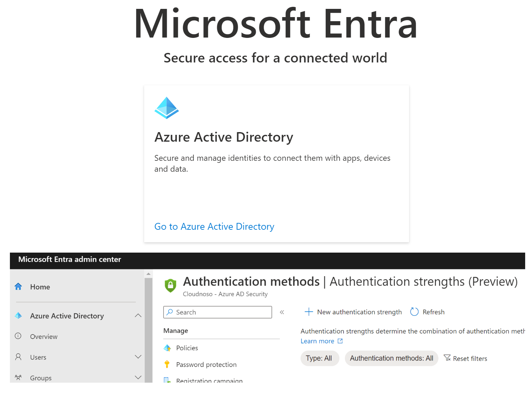Click the Overview info circle icon
This screenshot has height=397, width=532.
click(x=18, y=336)
